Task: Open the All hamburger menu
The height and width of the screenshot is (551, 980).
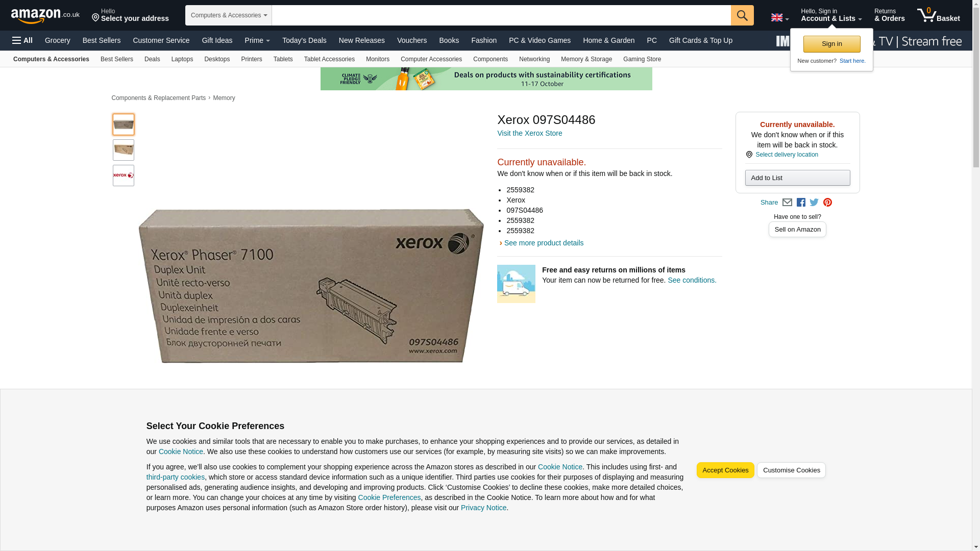Action: tap(22, 40)
